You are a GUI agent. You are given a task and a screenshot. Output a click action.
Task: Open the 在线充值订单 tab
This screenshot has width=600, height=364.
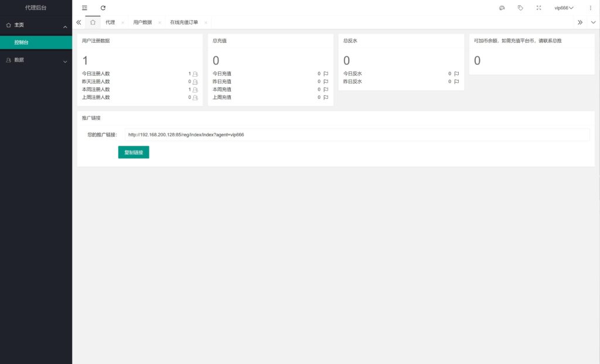[x=184, y=22]
